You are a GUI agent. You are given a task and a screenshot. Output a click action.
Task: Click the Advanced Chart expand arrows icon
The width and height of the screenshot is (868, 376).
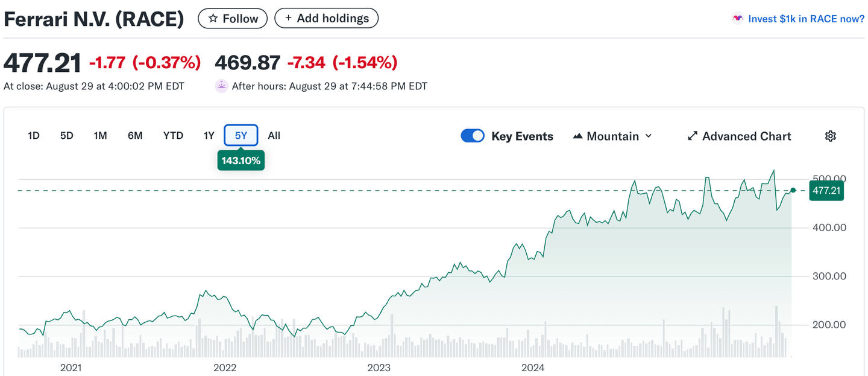pyautogui.click(x=693, y=136)
